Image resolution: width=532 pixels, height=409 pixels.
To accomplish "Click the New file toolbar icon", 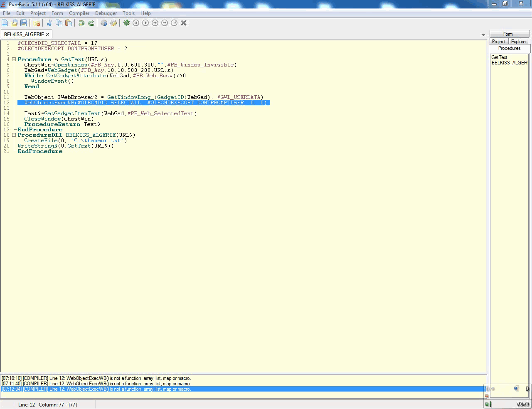I will [x=5, y=23].
